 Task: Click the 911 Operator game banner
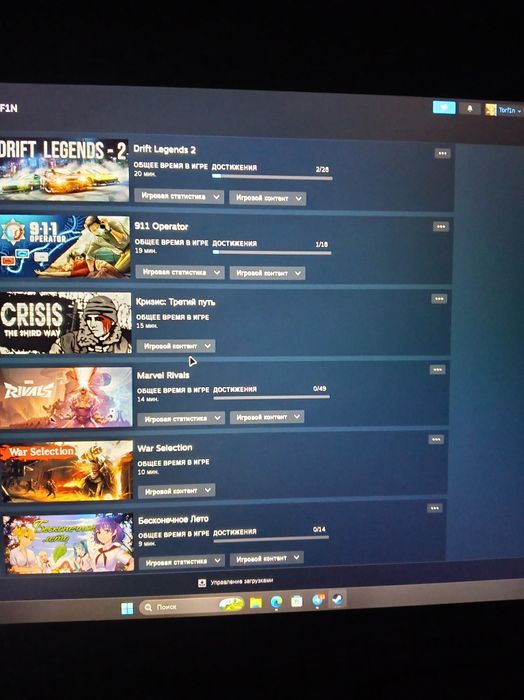pos(65,246)
